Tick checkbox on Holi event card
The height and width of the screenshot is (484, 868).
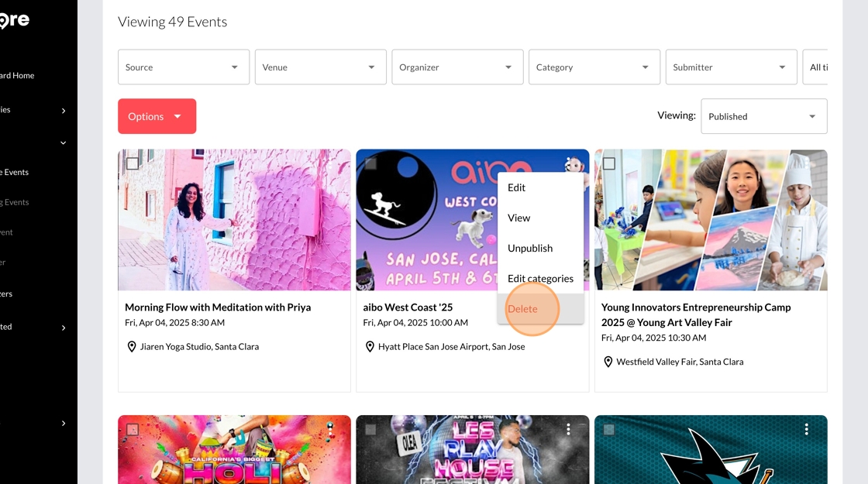point(133,429)
